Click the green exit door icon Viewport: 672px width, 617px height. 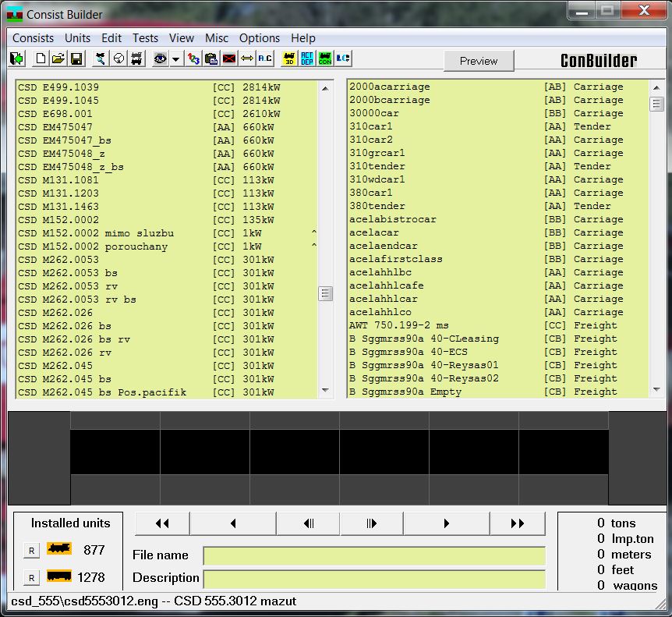[x=17, y=59]
